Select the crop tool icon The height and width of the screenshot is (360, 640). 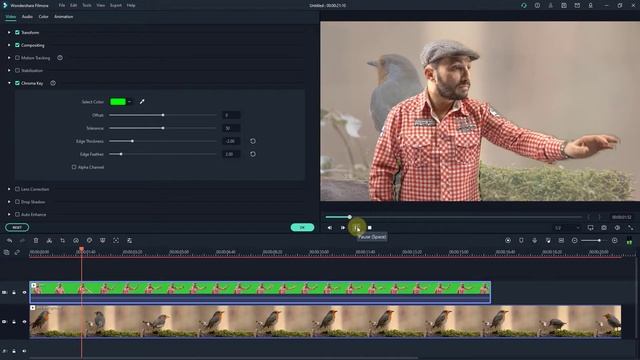(x=62, y=241)
